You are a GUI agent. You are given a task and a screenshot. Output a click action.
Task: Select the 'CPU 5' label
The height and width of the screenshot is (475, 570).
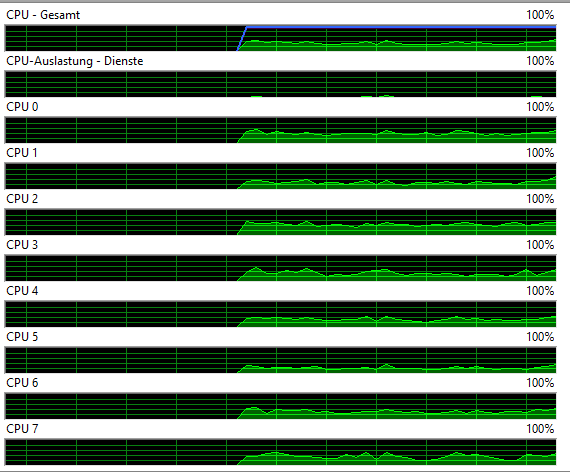coord(22,337)
